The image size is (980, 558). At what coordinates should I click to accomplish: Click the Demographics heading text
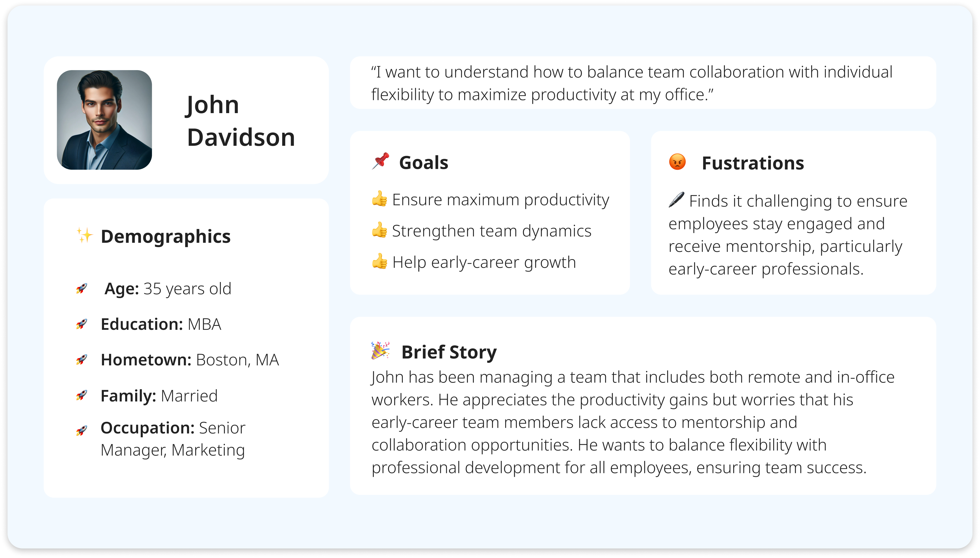(166, 237)
